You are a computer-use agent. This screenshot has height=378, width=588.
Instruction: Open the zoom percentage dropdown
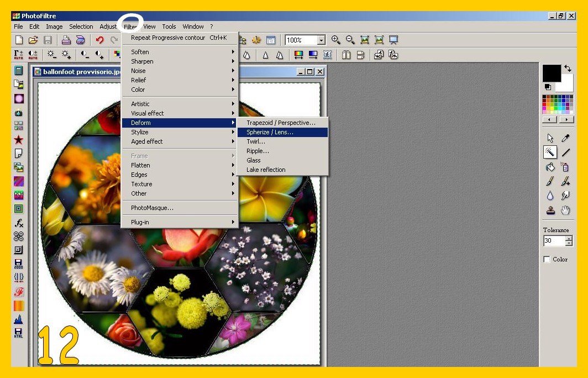(x=321, y=40)
